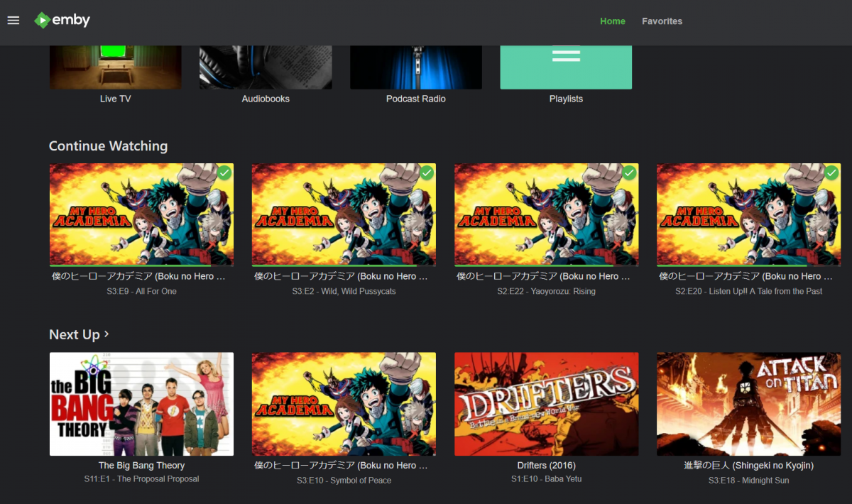Open the Drifters thumbnail
The height and width of the screenshot is (504, 852).
coord(546,404)
